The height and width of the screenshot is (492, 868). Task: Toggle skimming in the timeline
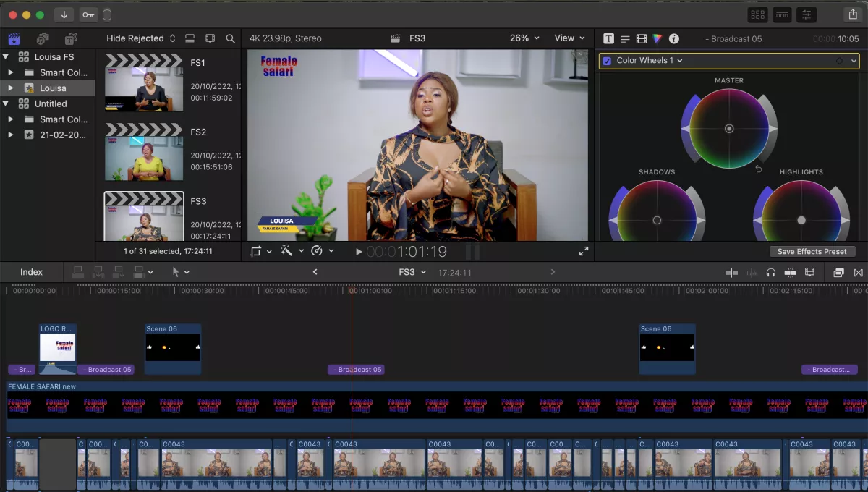(x=731, y=271)
